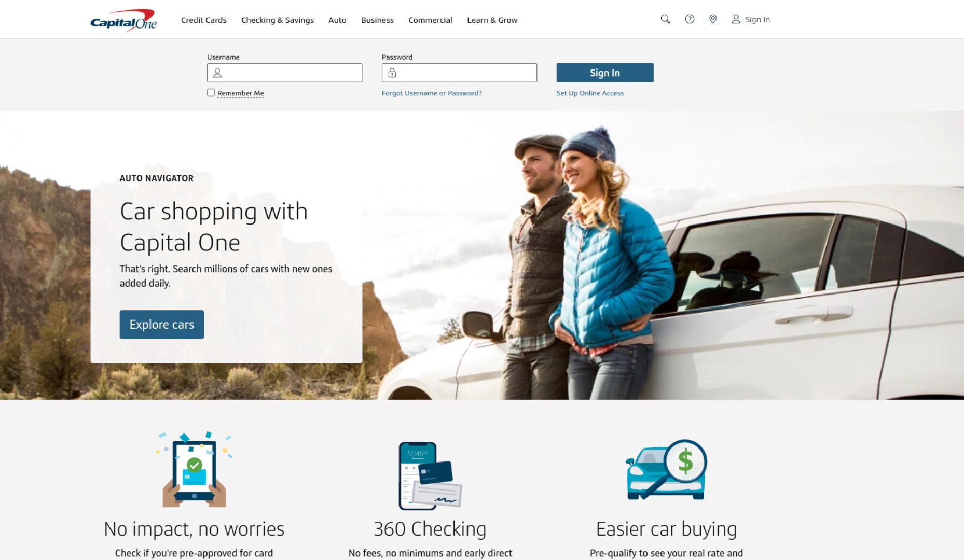Image resolution: width=964 pixels, height=560 pixels.
Task: Click the header Sign In text link
Action: coord(758,20)
